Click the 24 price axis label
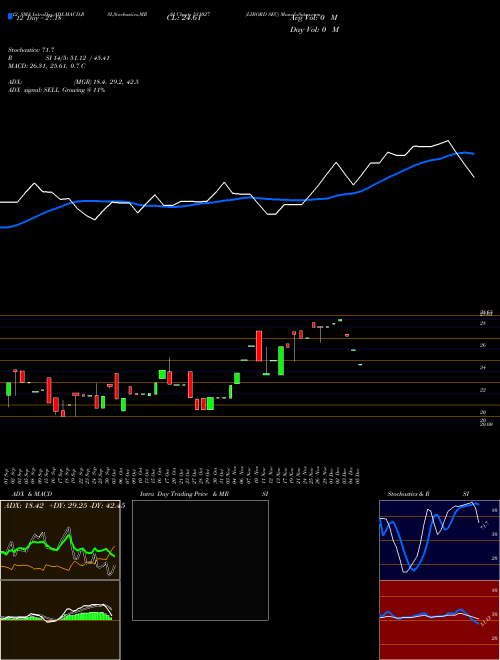500x660 pixels. click(483, 368)
